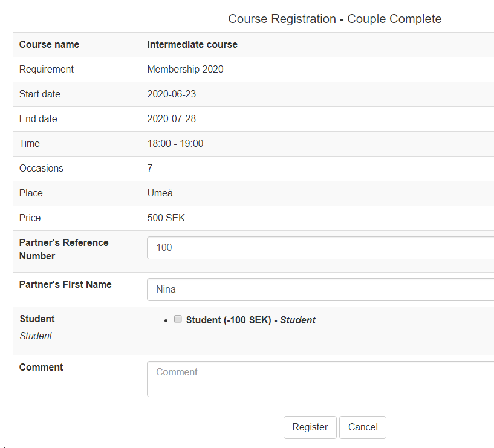The height and width of the screenshot is (448, 494).
Task: Click the Partner's First Name field containing Nina
Action: 320,290
